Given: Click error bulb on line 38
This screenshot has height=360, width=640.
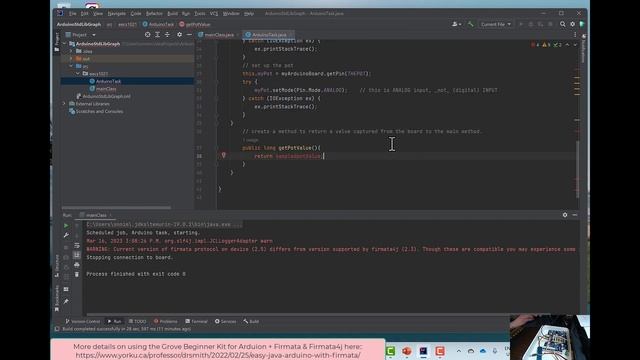Looking at the screenshot, I should pos(223,155).
